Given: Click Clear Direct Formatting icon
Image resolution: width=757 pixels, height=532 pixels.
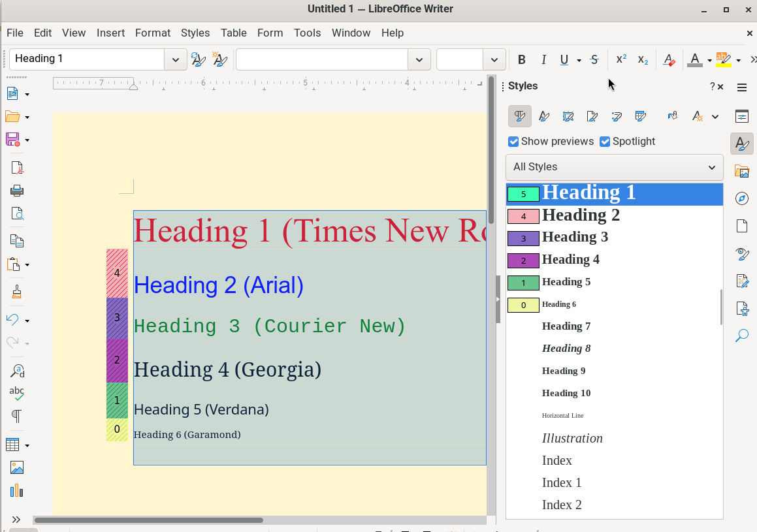Looking at the screenshot, I should click(x=669, y=59).
